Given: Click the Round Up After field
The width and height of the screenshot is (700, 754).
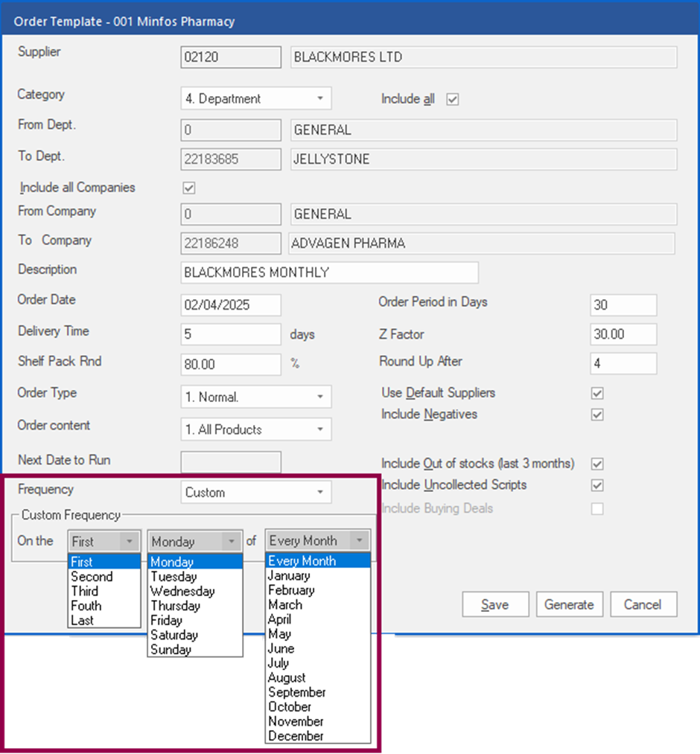Looking at the screenshot, I should [x=623, y=363].
